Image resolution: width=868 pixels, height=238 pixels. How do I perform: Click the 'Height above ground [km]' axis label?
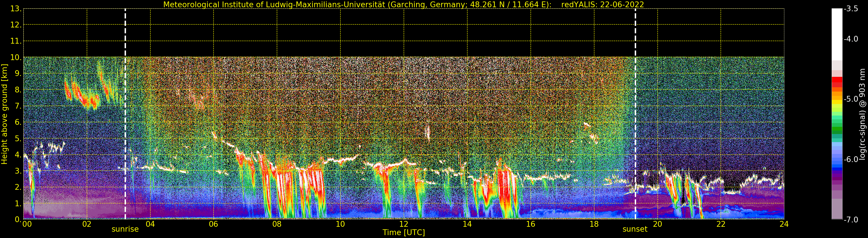pos(4,114)
